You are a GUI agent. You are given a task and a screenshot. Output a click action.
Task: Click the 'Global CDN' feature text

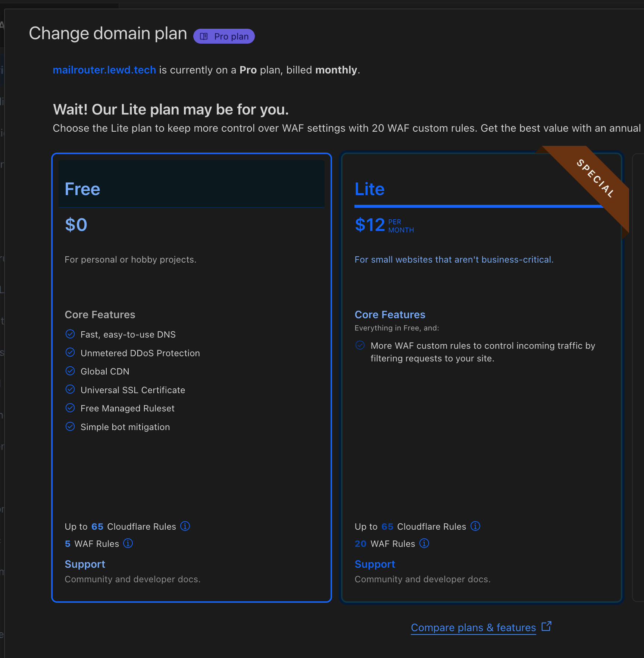105,372
